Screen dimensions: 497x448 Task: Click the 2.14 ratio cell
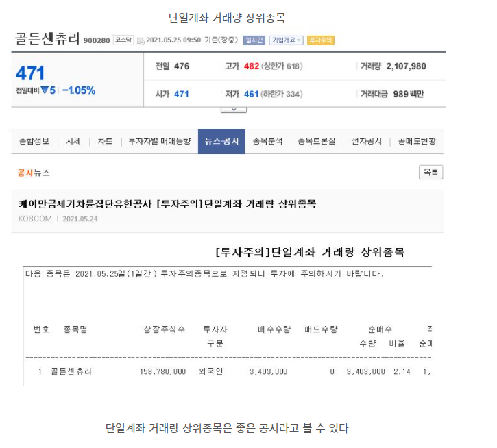[x=402, y=371]
